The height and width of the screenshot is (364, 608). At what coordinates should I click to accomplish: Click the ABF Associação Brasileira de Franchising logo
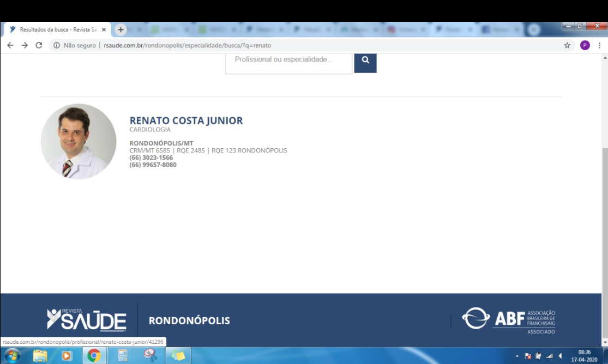tap(508, 319)
